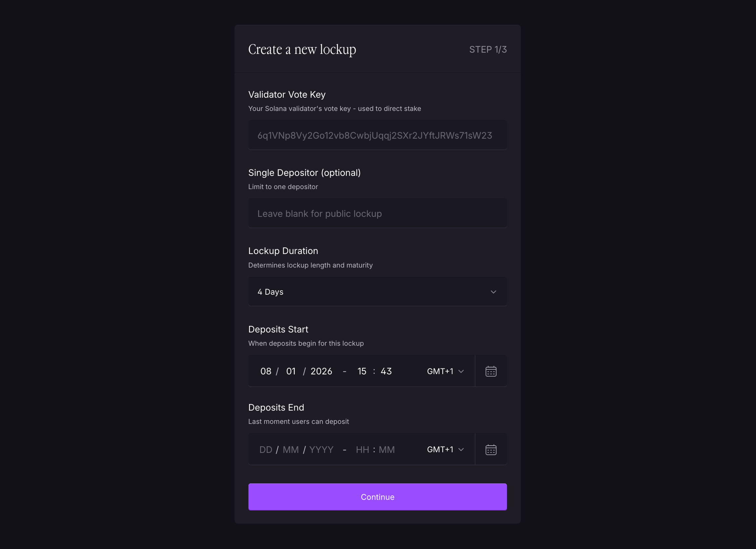Click the Single Depositor input field
The width and height of the screenshot is (756, 549).
point(377,214)
